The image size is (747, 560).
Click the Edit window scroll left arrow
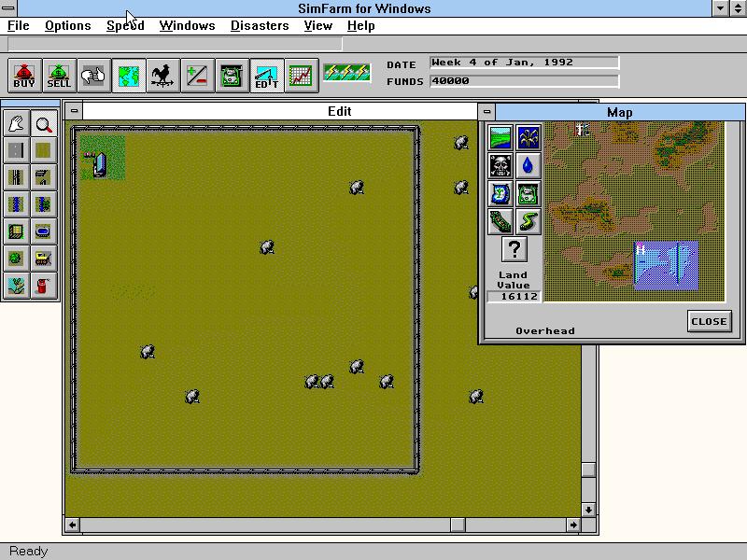[x=73, y=525]
